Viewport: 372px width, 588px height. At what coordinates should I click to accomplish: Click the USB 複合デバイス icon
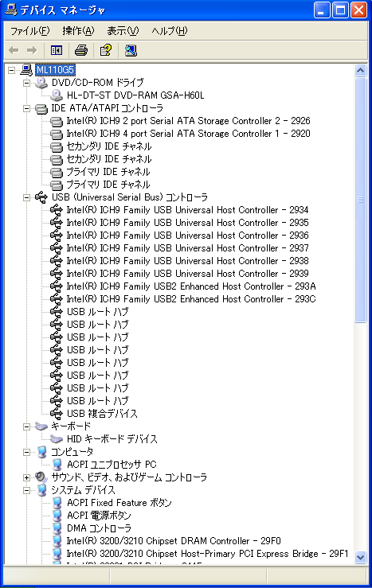point(57,413)
